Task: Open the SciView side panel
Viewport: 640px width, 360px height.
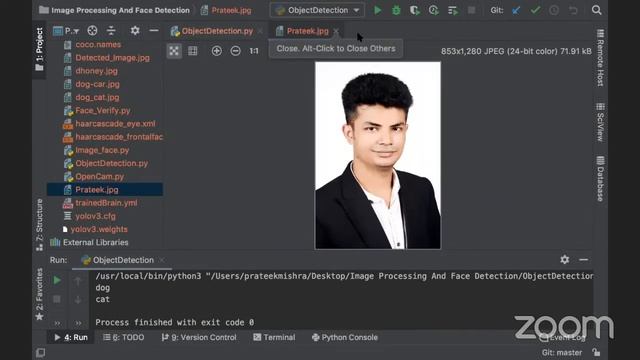Action: pos(600,122)
